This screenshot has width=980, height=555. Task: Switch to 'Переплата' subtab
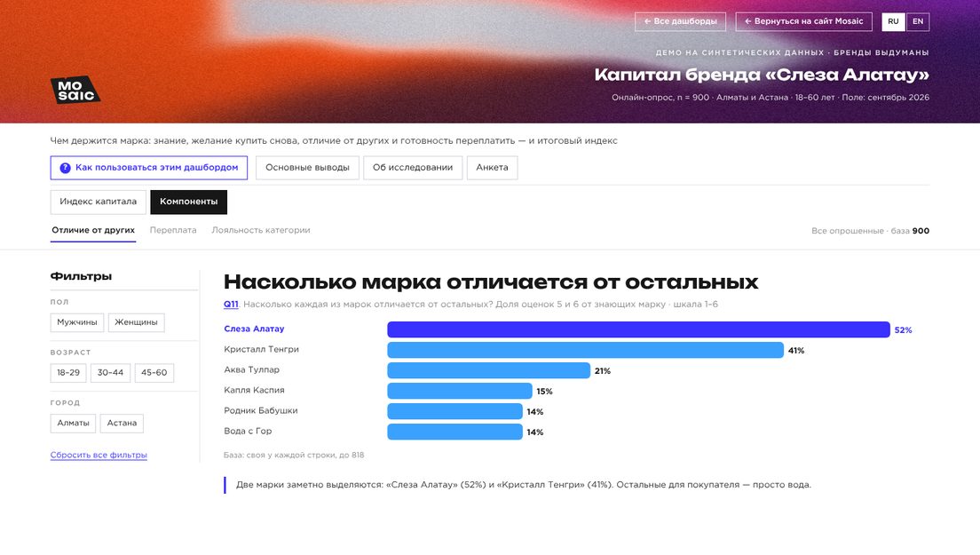point(173,231)
